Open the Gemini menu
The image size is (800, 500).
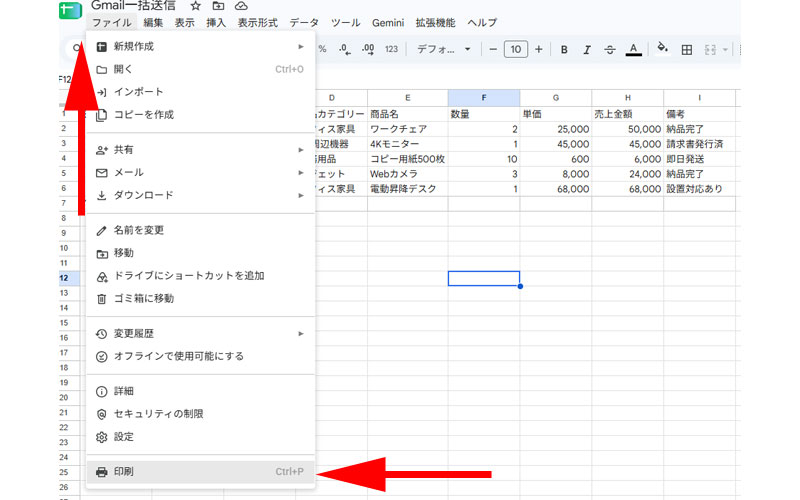(x=388, y=22)
